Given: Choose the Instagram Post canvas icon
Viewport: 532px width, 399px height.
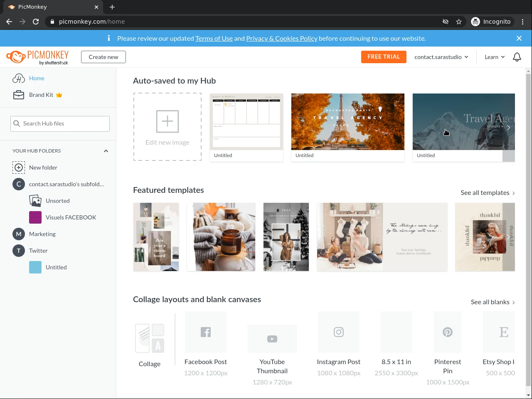Looking at the screenshot, I should pos(339,332).
